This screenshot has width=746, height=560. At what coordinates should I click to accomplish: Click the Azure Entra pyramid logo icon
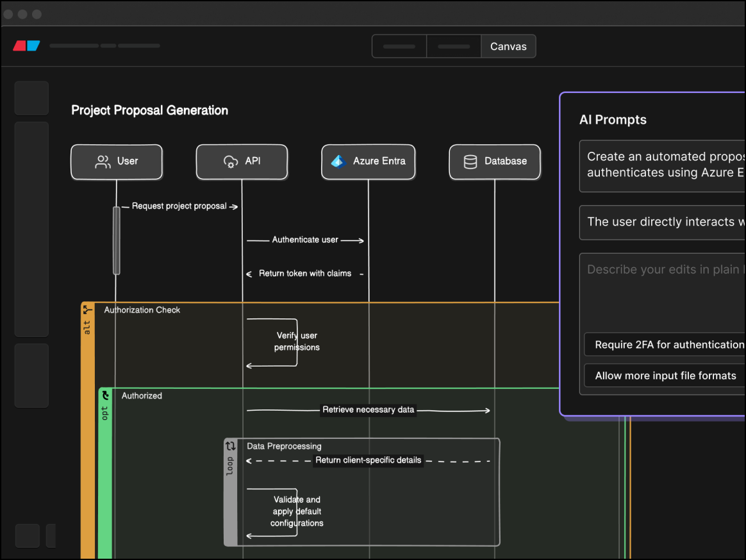[338, 161]
